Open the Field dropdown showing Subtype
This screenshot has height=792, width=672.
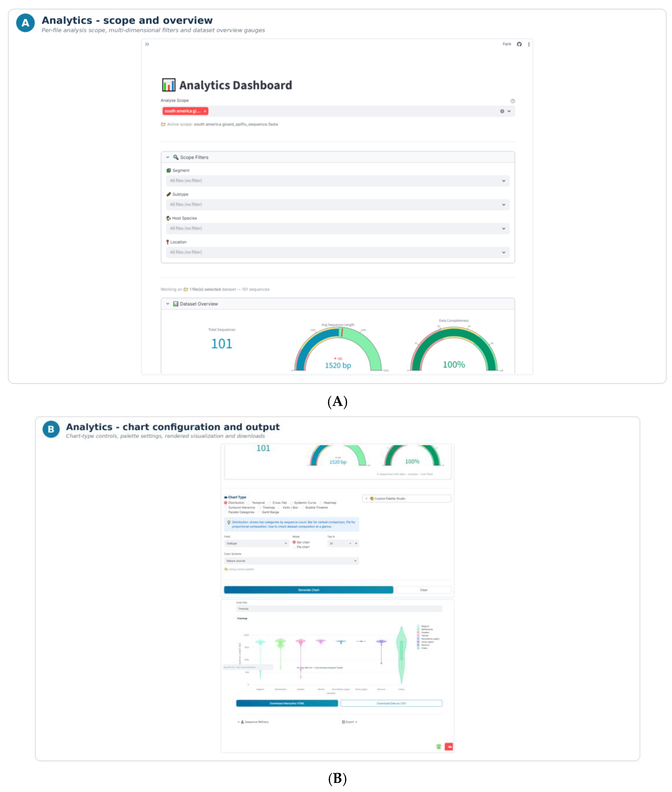tap(256, 543)
